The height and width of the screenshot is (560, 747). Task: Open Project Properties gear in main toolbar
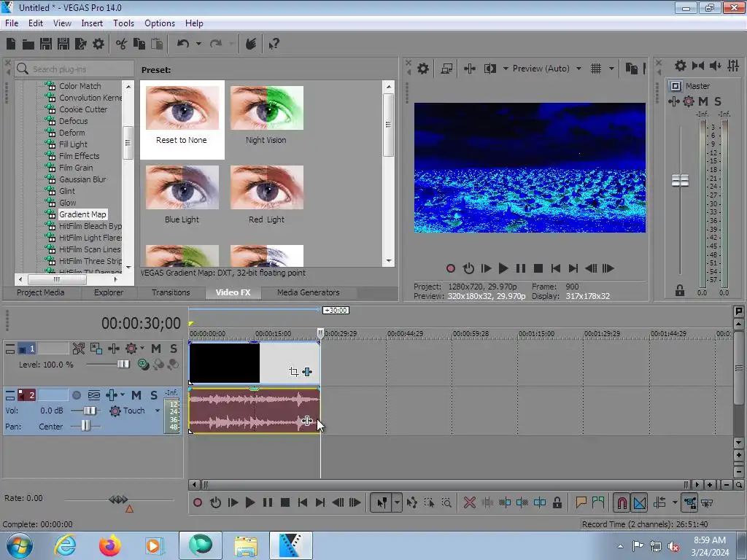[98, 44]
